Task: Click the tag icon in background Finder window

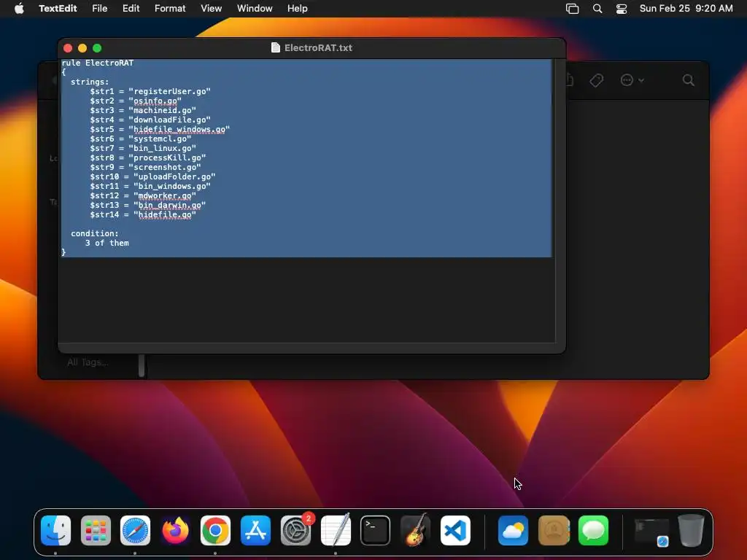Action: pyautogui.click(x=597, y=80)
